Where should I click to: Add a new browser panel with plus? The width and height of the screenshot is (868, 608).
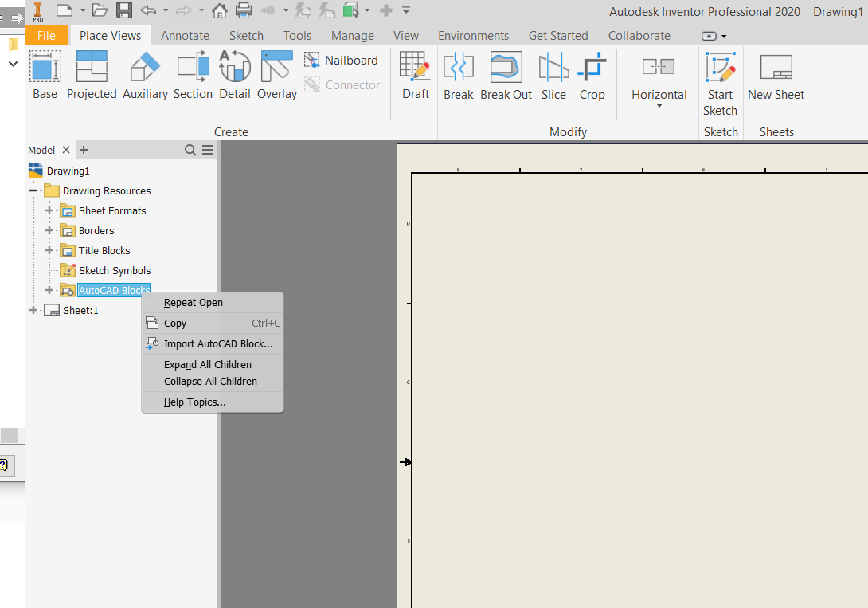[84, 150]
